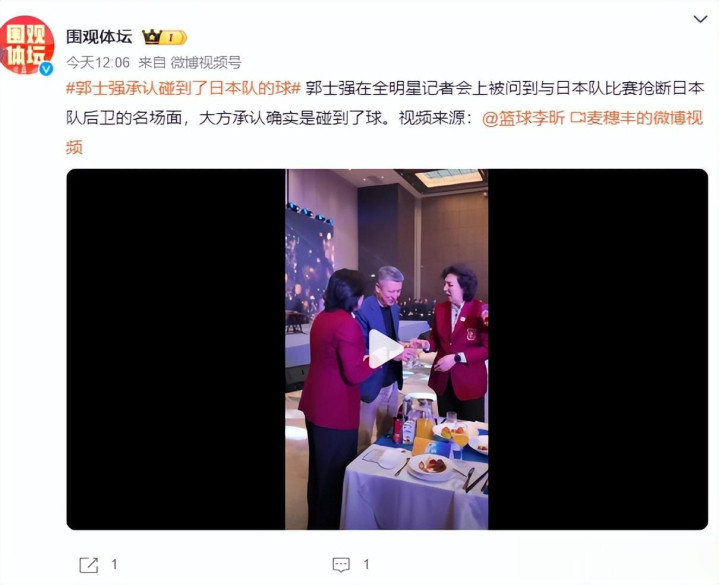
Task: Click the video frame thumbnail image
Action: 387,349
